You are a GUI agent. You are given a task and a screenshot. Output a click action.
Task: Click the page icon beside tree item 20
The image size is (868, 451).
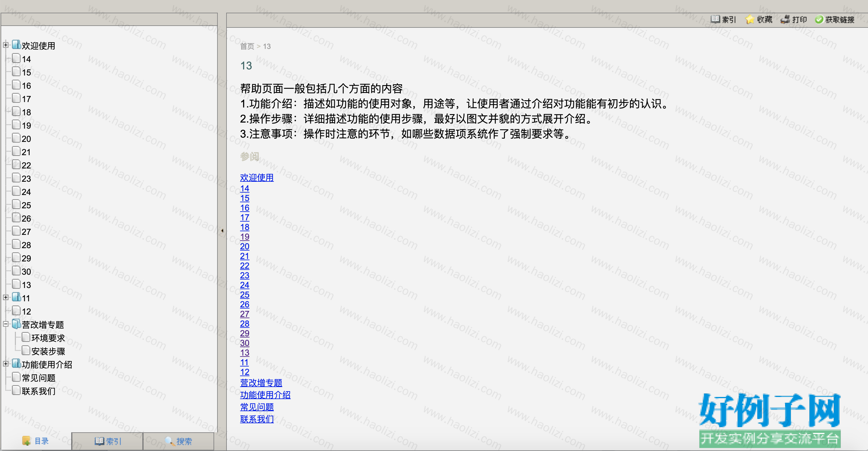[x=16, y=138]
